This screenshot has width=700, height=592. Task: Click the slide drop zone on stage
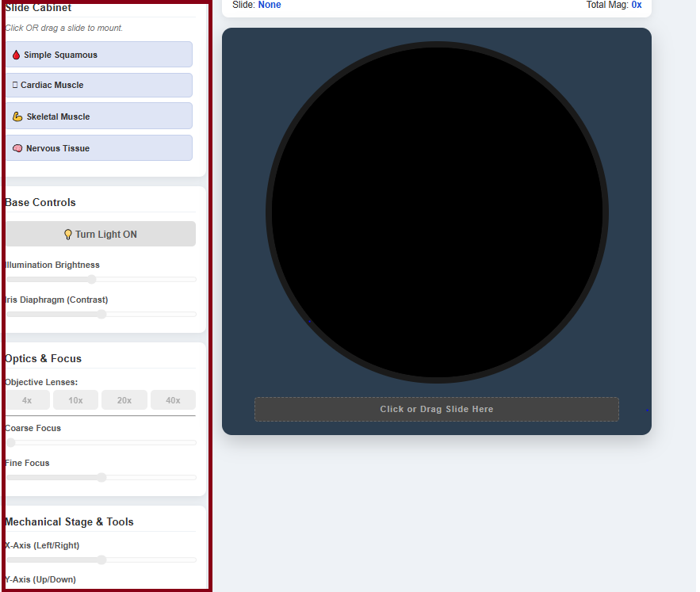point(436,410)
